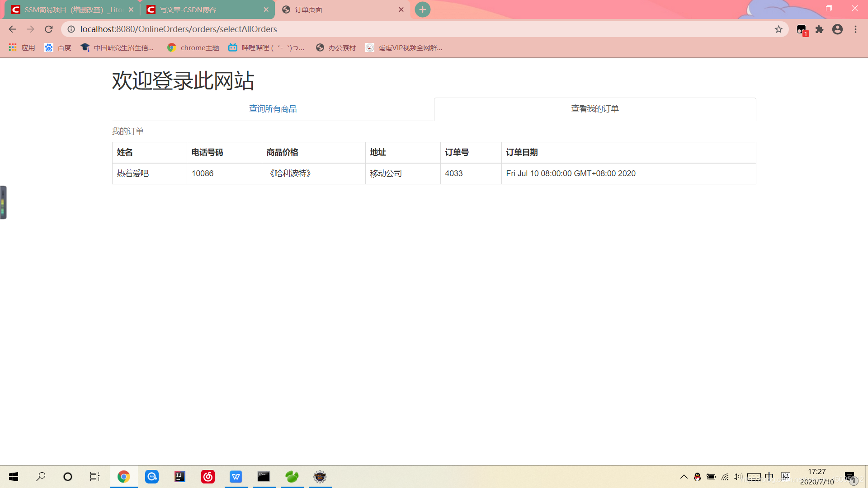
Task: Open a new browser tab
Action: coord(423,9)
